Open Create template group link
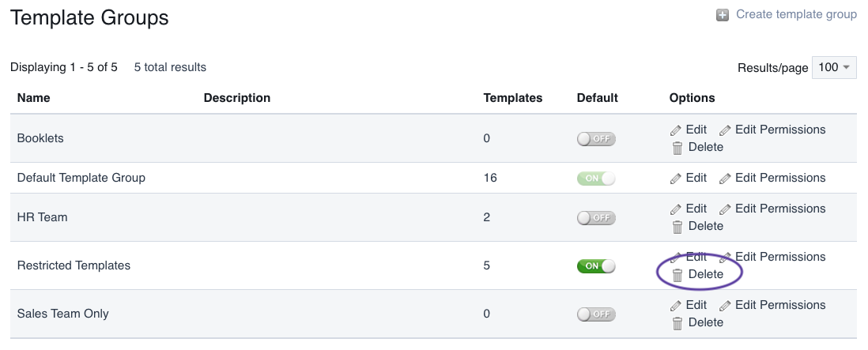The image size is (868, 350). pos(796,14)
